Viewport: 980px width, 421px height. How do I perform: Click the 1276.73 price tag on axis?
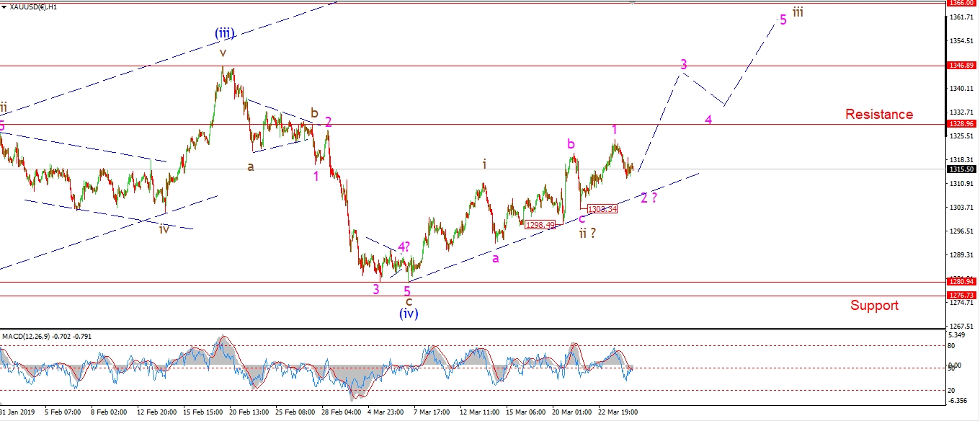[x=961, y=296]
